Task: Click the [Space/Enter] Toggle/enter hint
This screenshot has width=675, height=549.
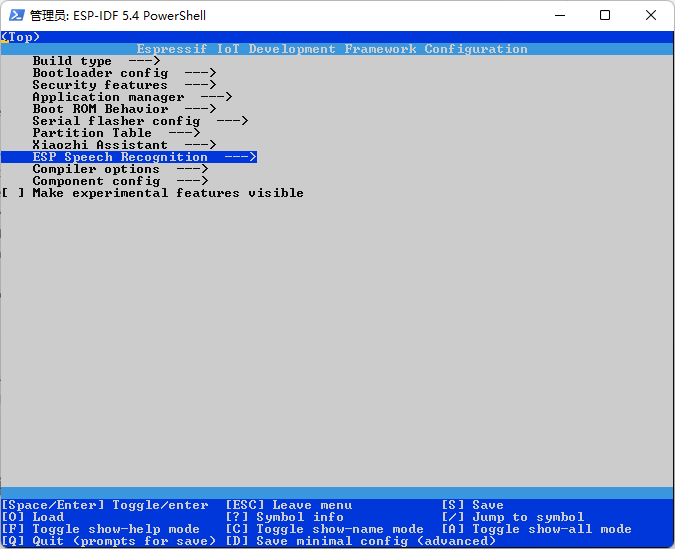Action: (x=105, y=505)
